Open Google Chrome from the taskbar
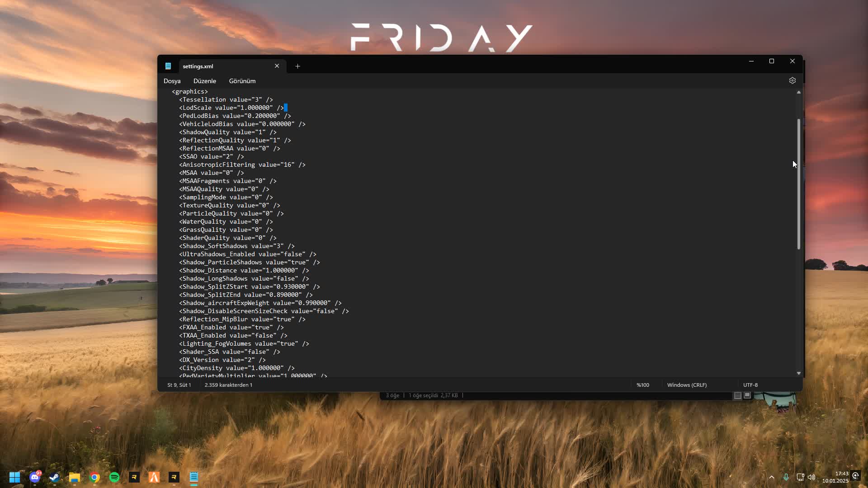Screen dimensions: 868x488 point(94,477)
